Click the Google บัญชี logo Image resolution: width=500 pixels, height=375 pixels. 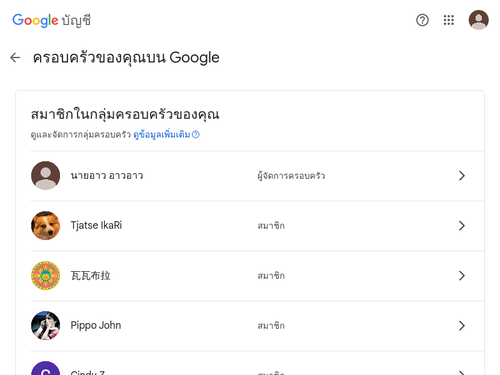51,20
